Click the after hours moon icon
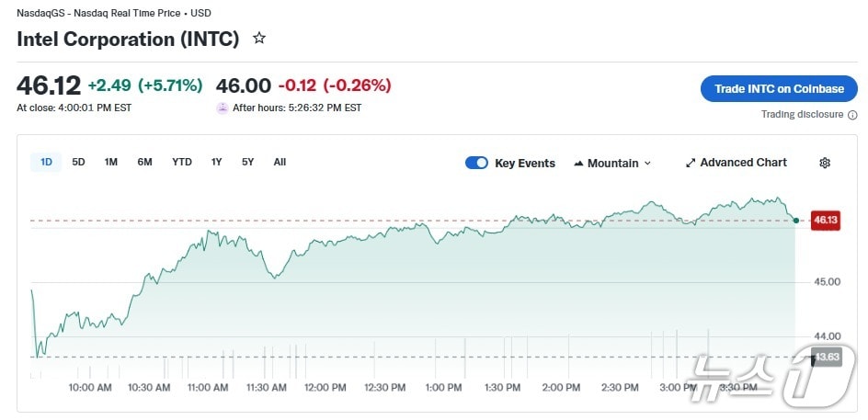Image resolution: width=868 pixels, height=420 pixels. tap(223, 108)
